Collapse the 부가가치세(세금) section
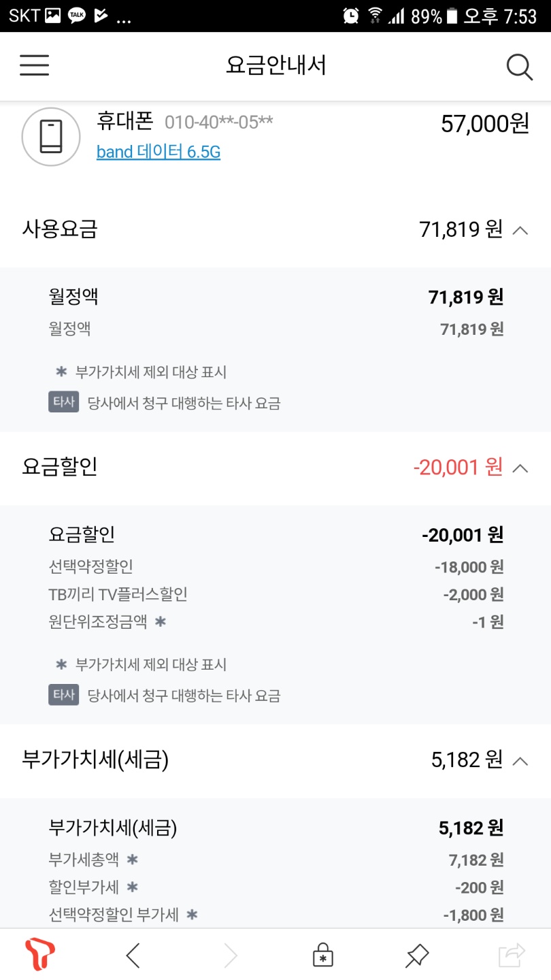 520,759
